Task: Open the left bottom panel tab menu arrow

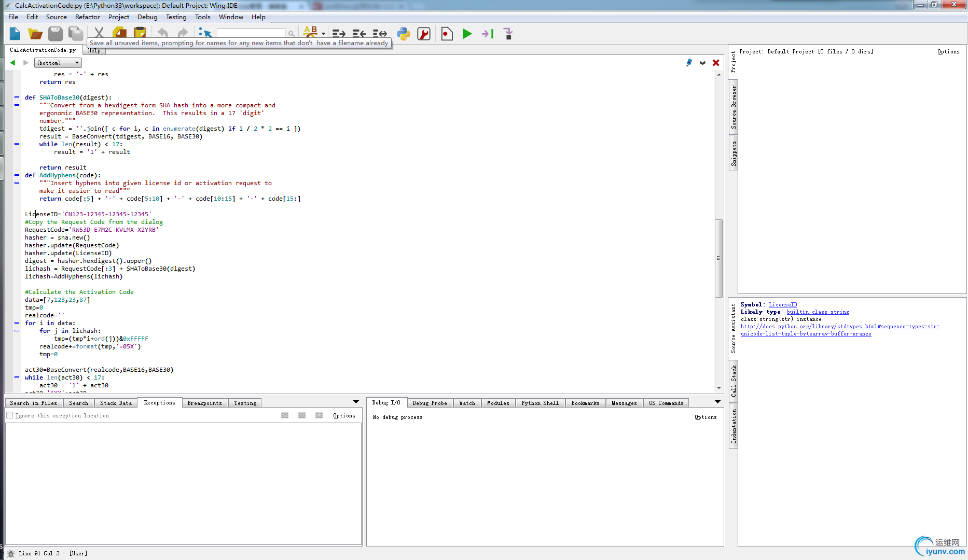Action: (x=356, y=401)
